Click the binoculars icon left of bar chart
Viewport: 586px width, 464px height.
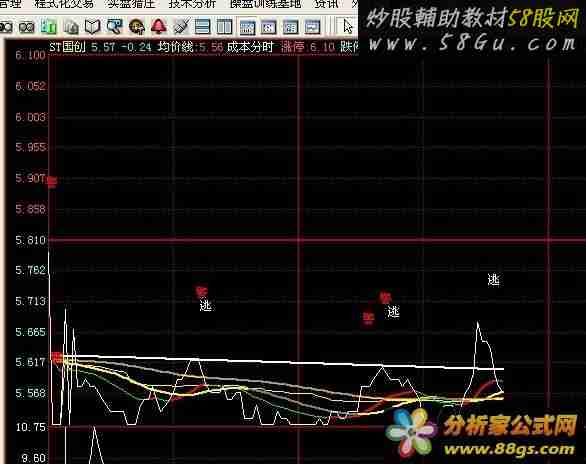coord(27,27)
